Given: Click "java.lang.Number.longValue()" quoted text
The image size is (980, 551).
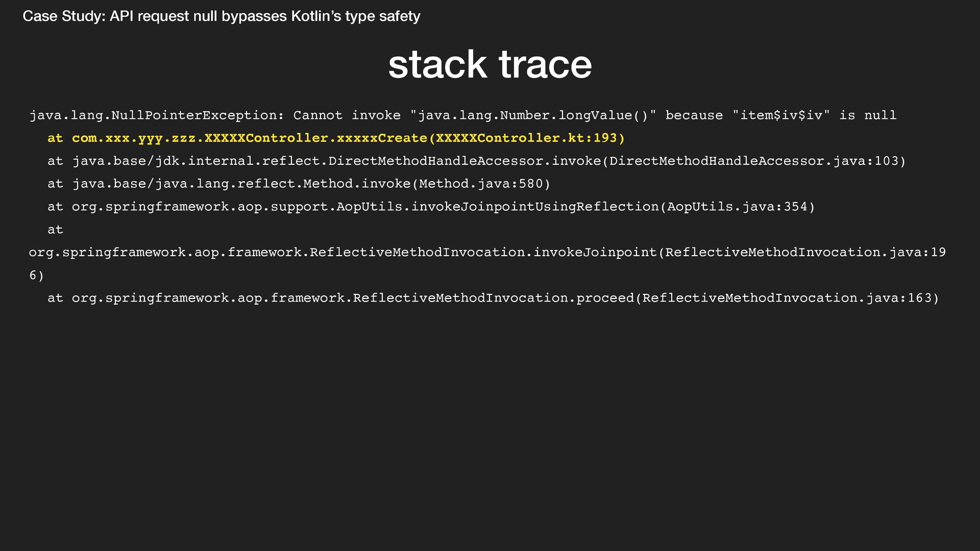Looking at the screenshot, I should click(533, 115).
